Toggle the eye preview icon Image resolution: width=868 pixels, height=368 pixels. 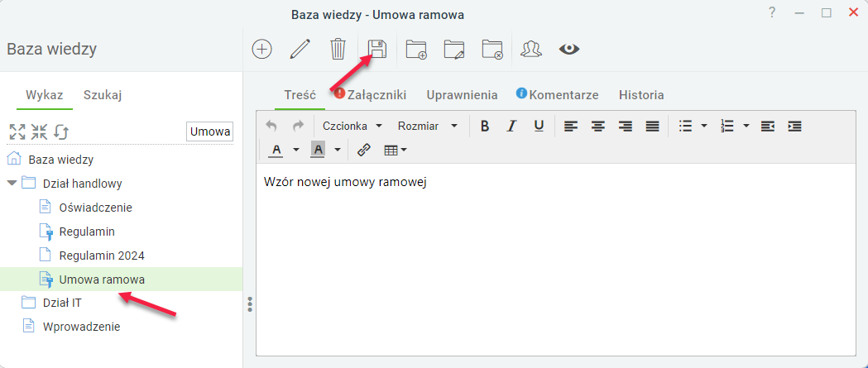[x=569, y=50]
